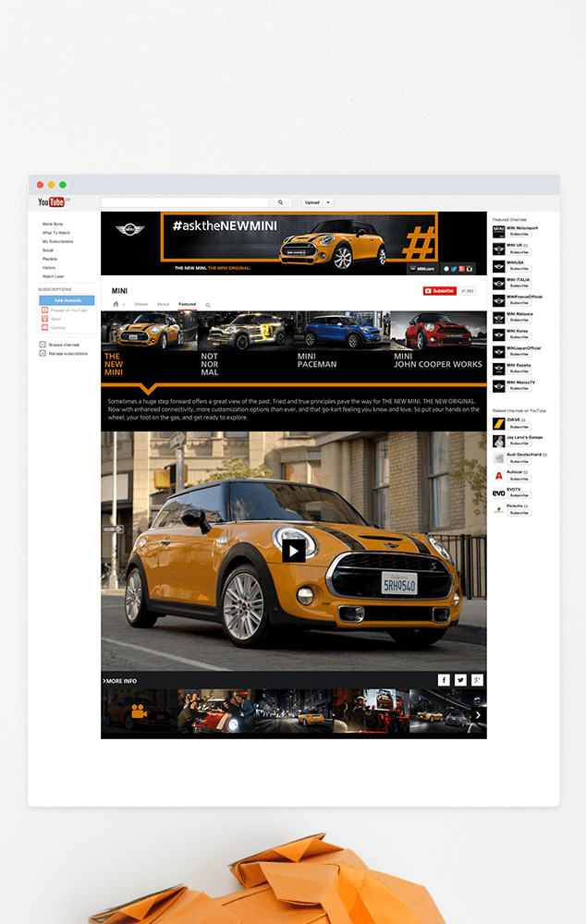586x924 pixels.
Task: Click the Browse channels icon
Action: (x=43, y=344)
